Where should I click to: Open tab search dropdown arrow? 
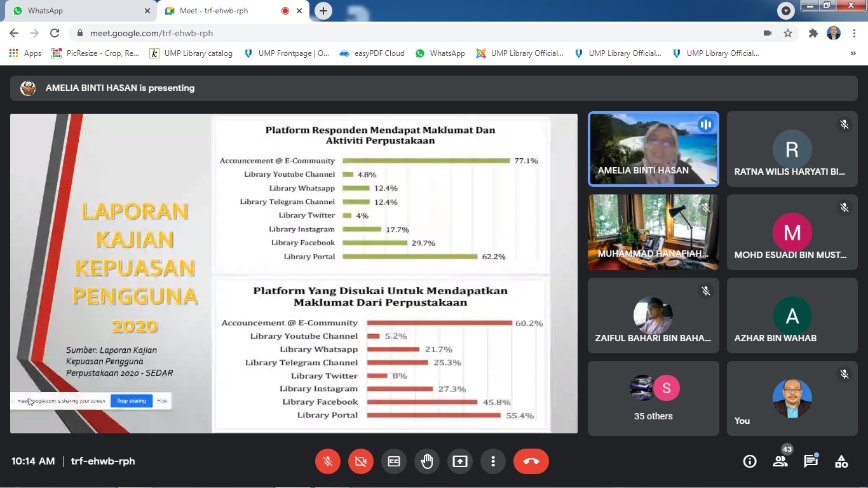tap(786, 11)
